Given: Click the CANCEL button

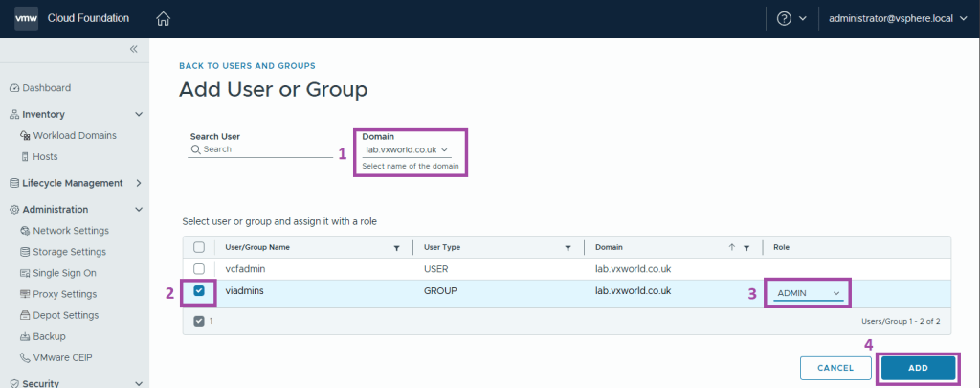Looking at the screenshot, I should (835, 368).
